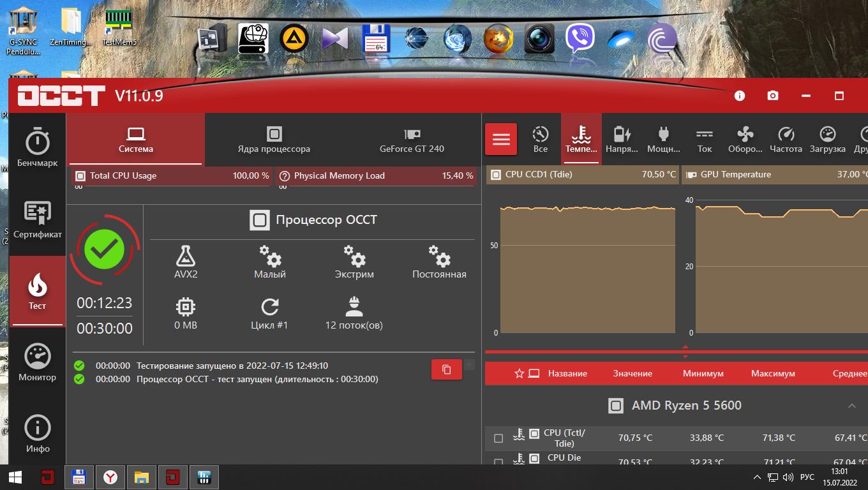868x490 pixels.
Task: Check the box for CPU (Tctl/Tdie) row
Action: [x=498, y=438]
